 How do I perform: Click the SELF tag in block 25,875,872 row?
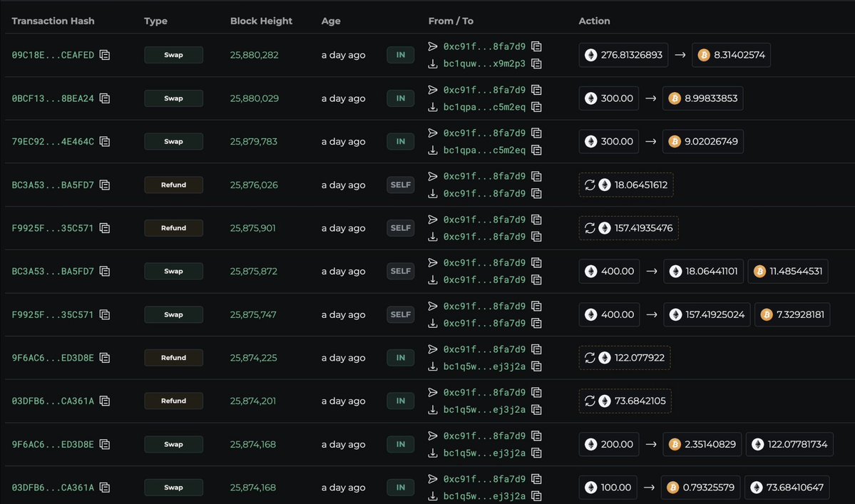pos(400,272)
